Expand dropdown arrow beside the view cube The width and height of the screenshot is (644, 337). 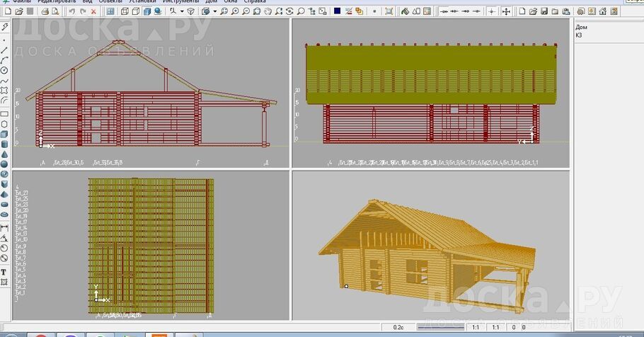pyautogui.click(x=215, y=11)
